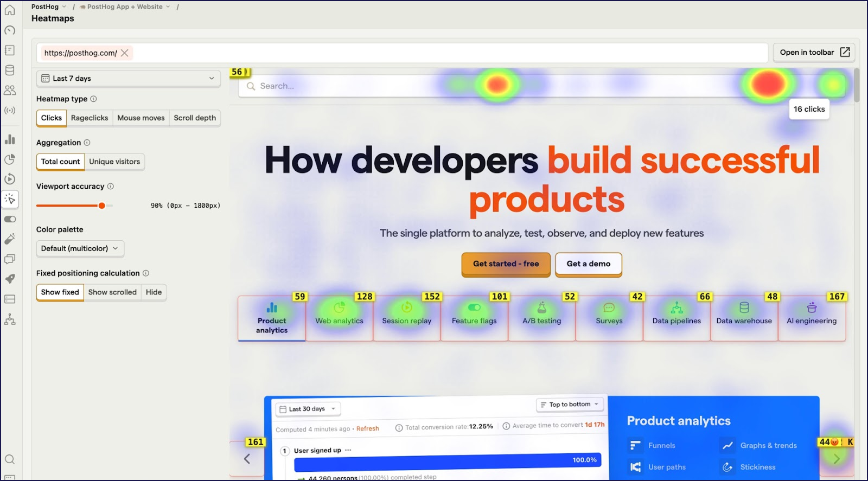Select the A/B testing tab
Screen dimensions: 868x481
tap(542, 319)
